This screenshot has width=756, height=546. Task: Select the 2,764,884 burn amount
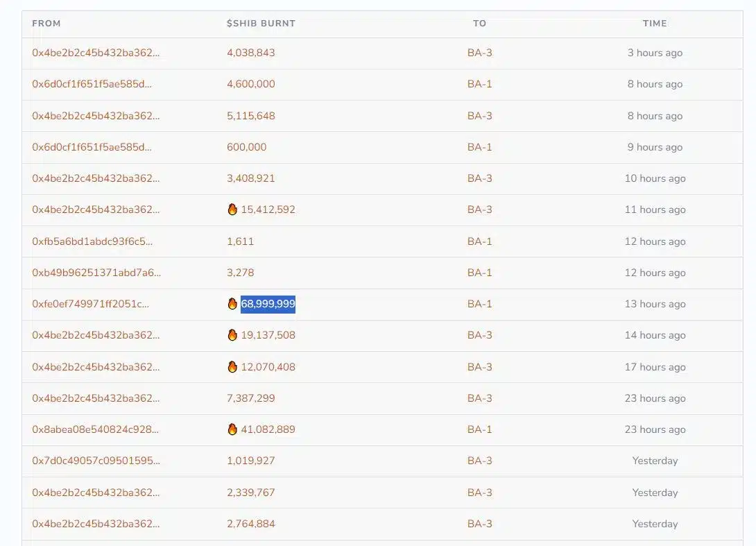click(250, 524)
